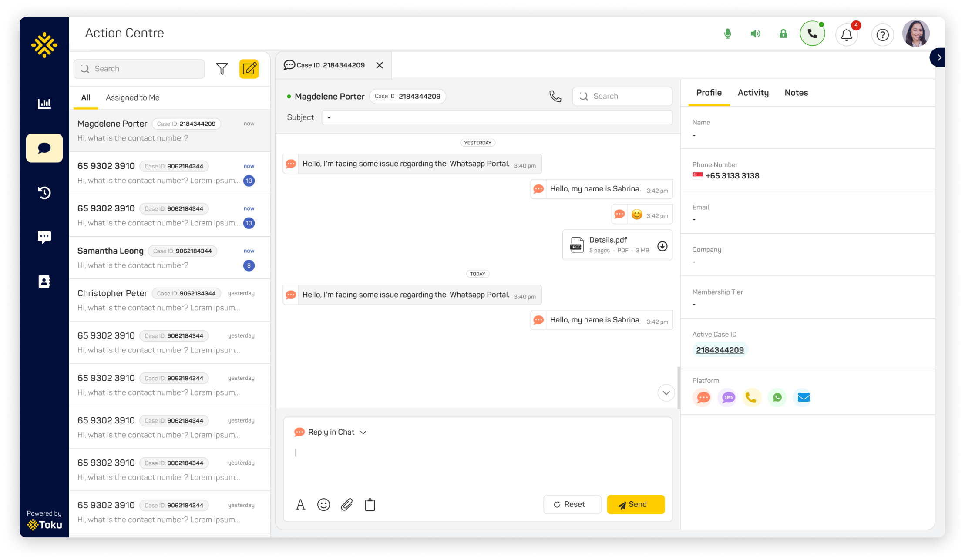Expand the Reply in Chat dropdown
The height and width of the screenshot is (560, 965).
coord(364,433)
